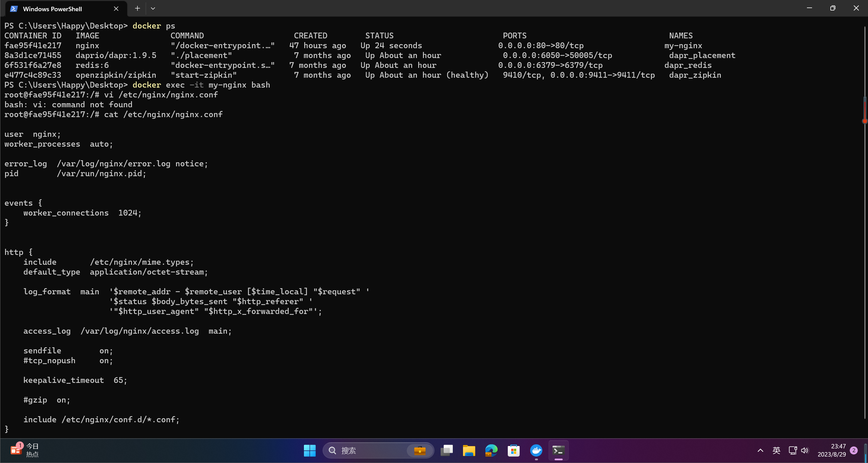Click the port mapping 0.0.0.0:6379->6379/tcp
This screenshot has height=463, width=868.
point(550,65)
